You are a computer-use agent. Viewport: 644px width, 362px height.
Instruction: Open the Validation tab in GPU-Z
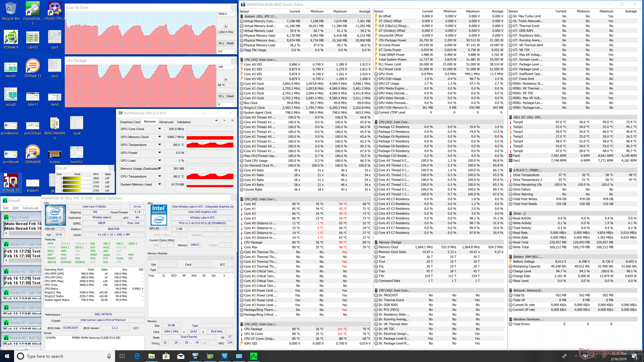point(184,122)
